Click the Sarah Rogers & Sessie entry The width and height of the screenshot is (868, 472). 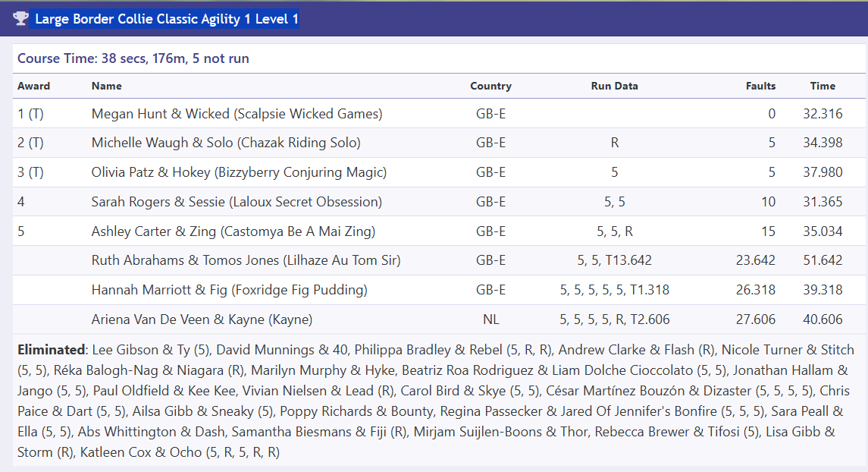[x=237, y=202]
